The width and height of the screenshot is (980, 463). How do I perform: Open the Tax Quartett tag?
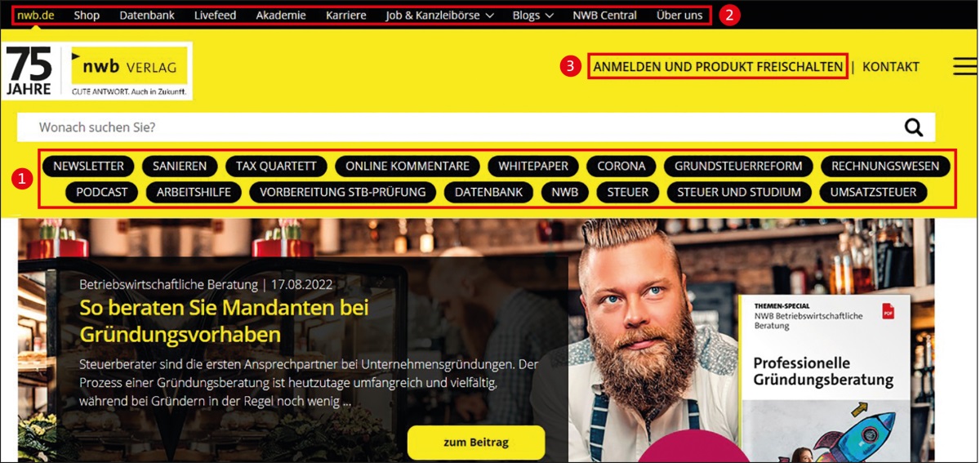pos(276,166)
